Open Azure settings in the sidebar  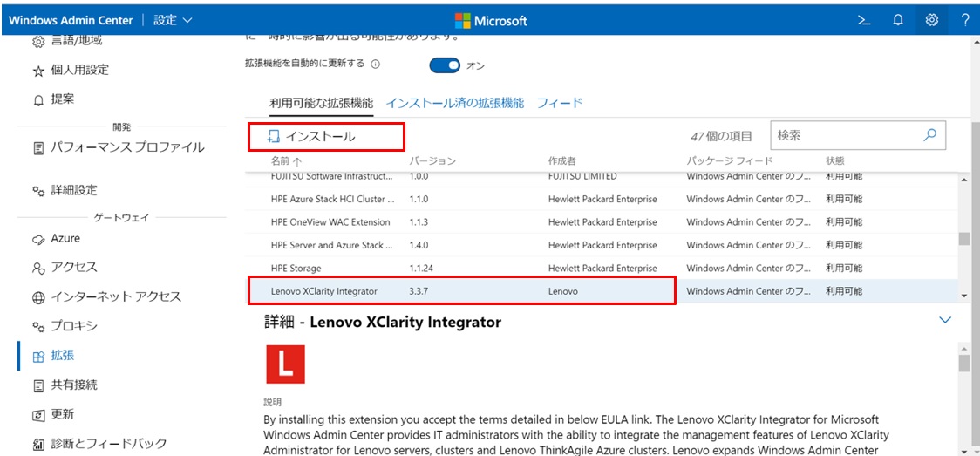click(65, 238)
